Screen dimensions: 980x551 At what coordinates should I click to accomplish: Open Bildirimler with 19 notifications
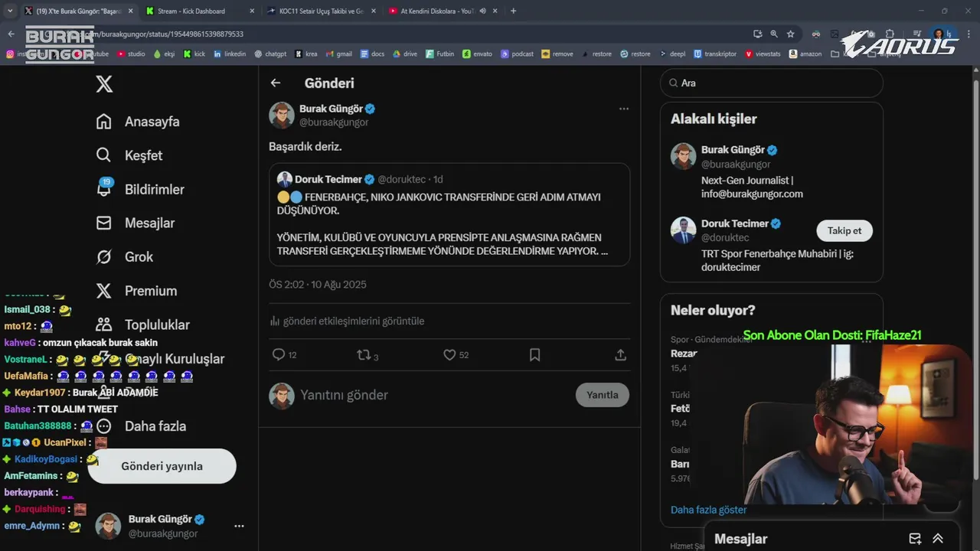[x=140, y=189]
